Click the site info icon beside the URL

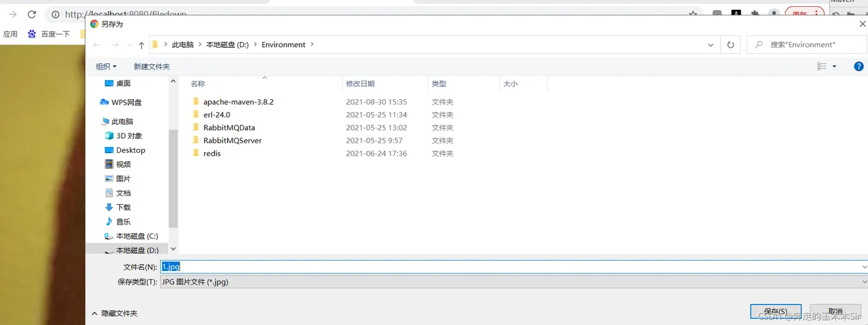point(56,14)
